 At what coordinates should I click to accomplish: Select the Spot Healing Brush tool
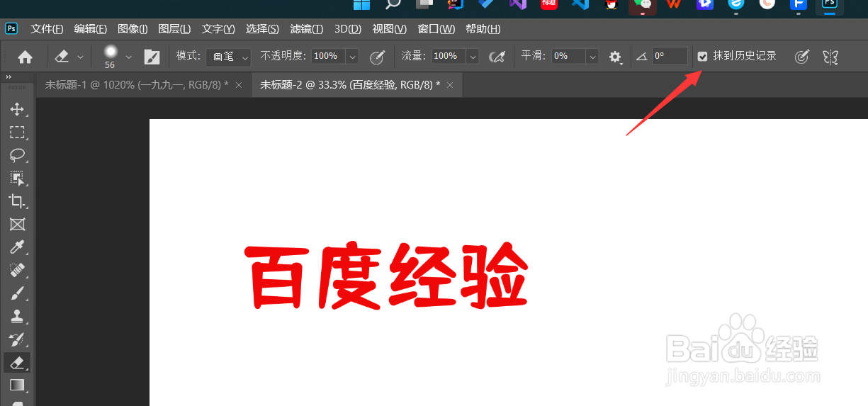(x=17, y=270)
